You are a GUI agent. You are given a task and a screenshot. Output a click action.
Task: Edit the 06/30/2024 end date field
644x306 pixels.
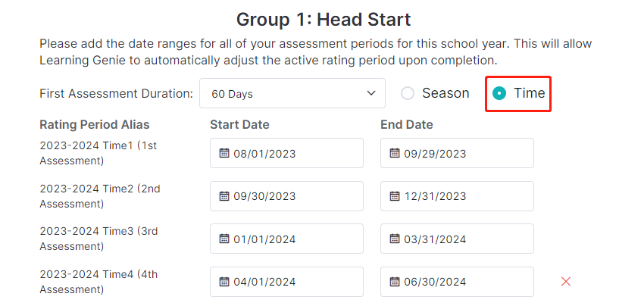[x=457, y=281]
